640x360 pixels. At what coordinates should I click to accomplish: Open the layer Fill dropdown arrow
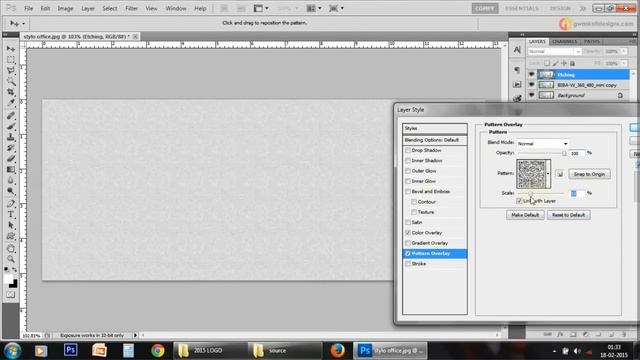[x=624, y=63]
